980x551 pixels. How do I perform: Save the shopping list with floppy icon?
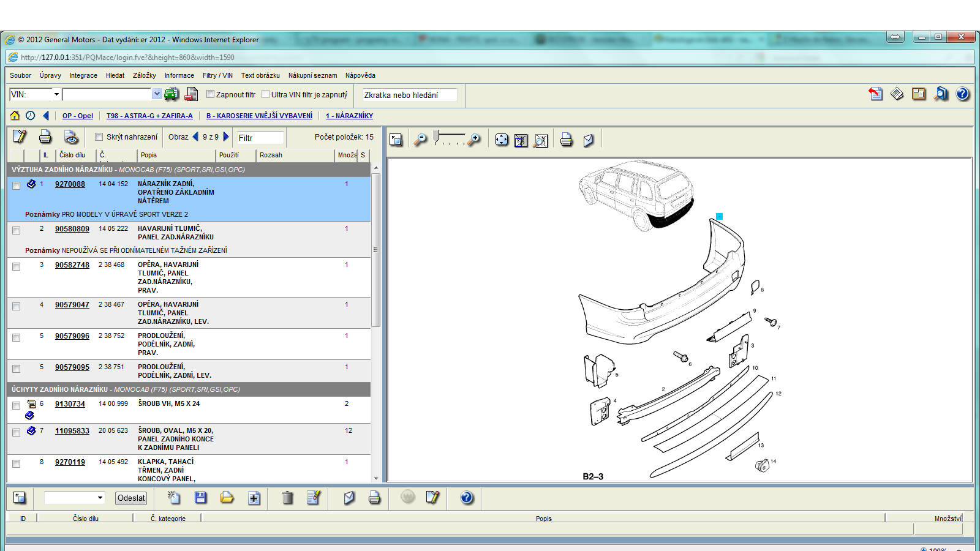coord(200,498)
